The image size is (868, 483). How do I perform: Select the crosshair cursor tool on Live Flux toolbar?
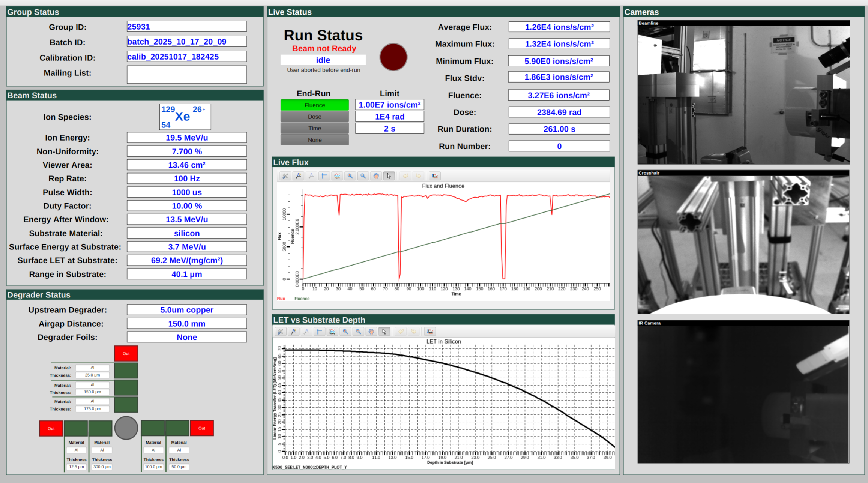(x=324, y=175)
